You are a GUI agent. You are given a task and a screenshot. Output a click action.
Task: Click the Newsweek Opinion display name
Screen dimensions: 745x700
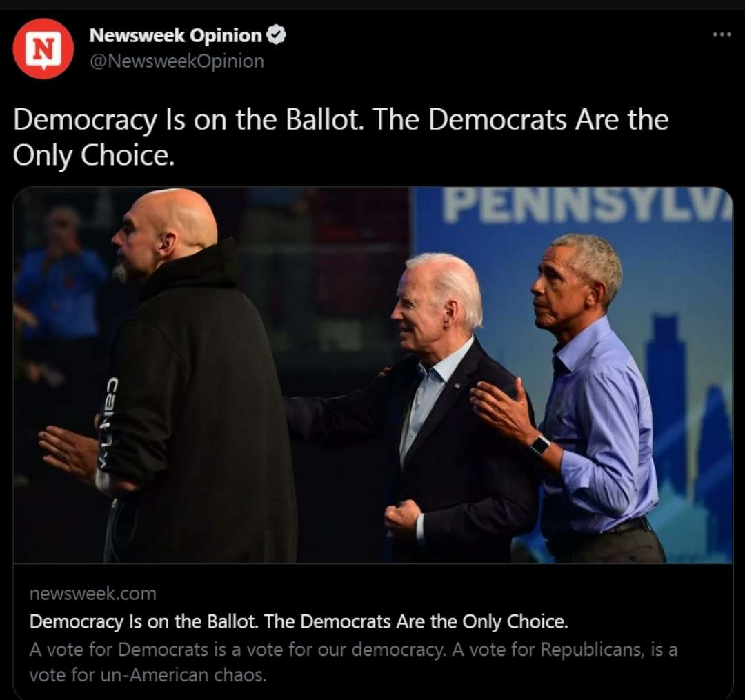pos(175,36)
